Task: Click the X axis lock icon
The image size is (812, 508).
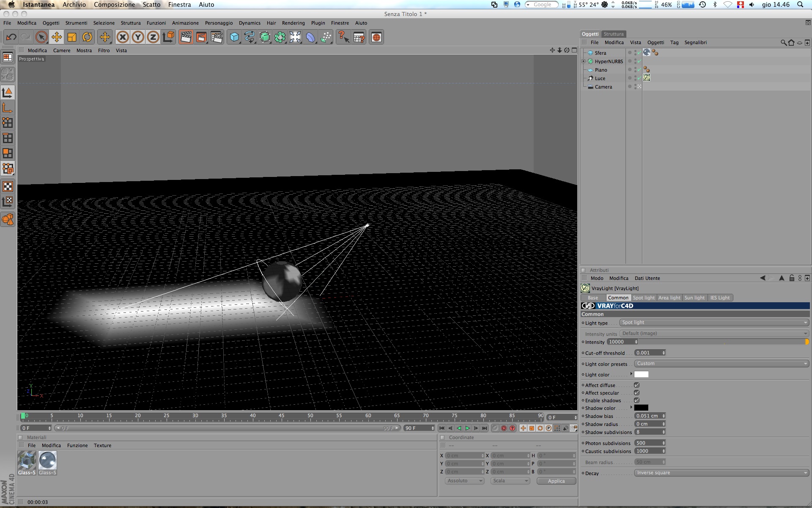Action: click(123, 37)
